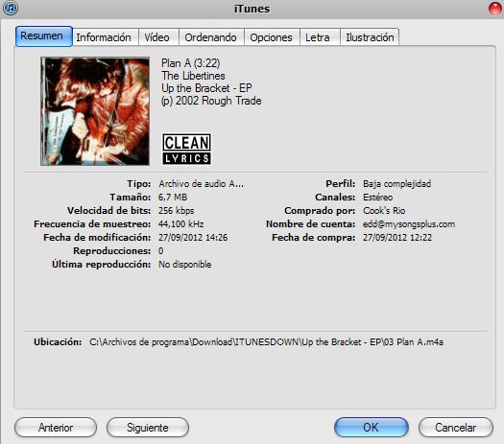504x444 pixels.
Task: Click purchase date 27/09/2012 12:22
Action: 397,238
